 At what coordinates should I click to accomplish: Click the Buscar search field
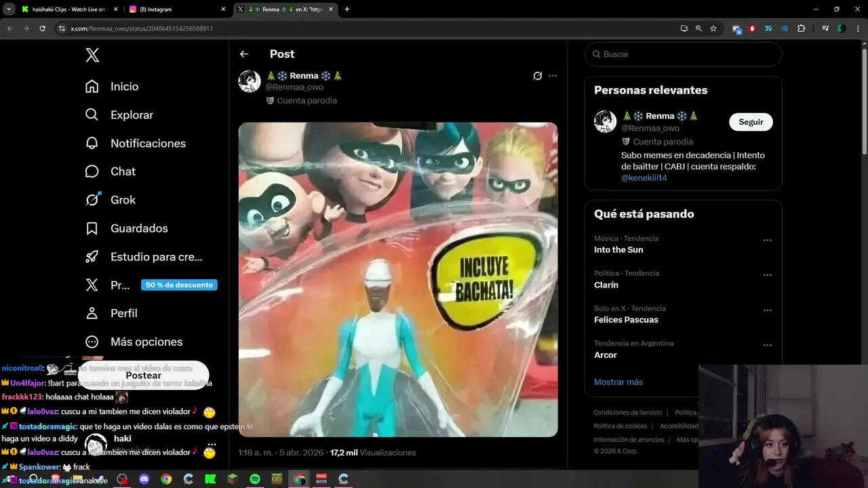pos(683,54)
